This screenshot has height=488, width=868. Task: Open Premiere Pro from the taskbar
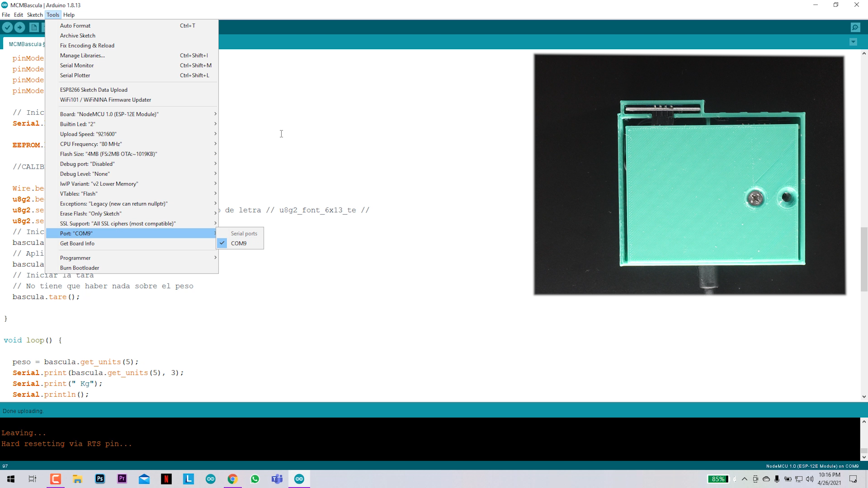(122, 479)
